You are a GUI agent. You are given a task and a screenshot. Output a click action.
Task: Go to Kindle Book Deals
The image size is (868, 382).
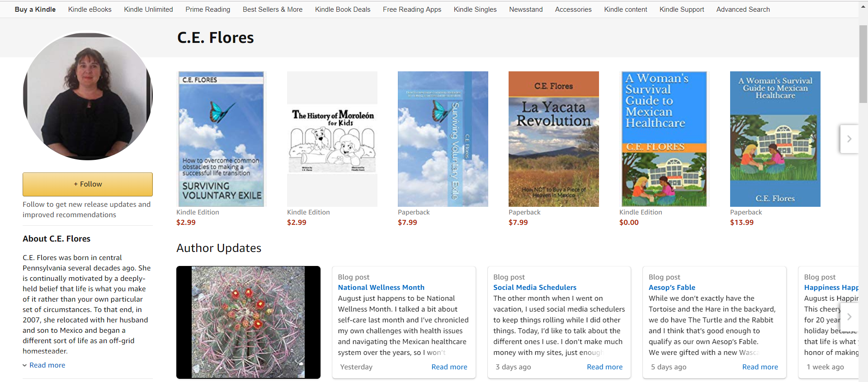(342, 9)
